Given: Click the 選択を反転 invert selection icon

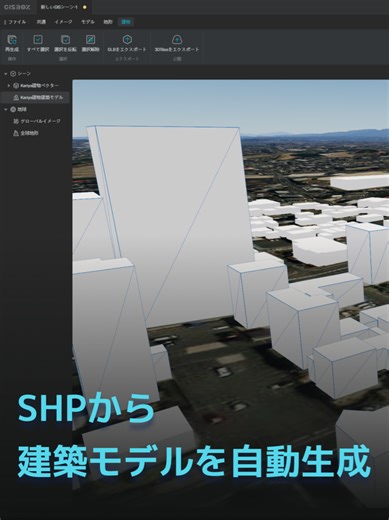Looking at the screenshot, I should [65, 40].
